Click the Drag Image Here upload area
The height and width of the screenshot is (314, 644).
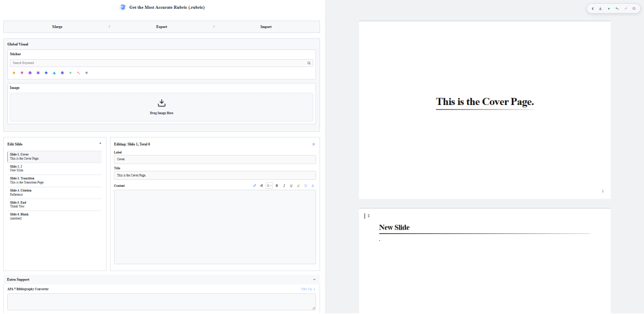pos(162,107)
